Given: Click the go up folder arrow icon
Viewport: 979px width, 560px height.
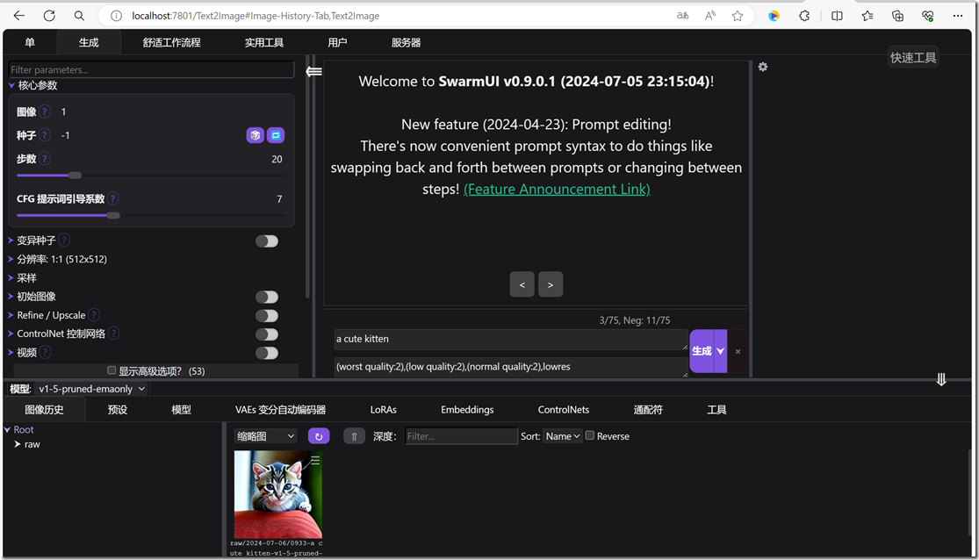Looking at the screenshot, I should 354,436.
